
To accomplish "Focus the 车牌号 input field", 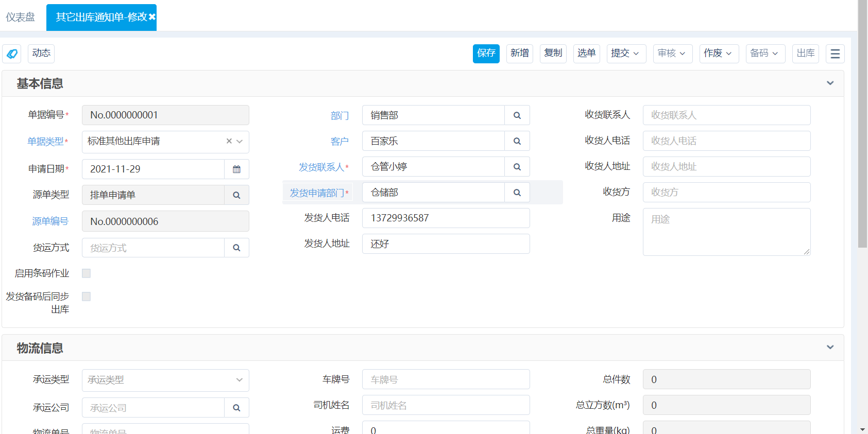I will click(446, 379).
